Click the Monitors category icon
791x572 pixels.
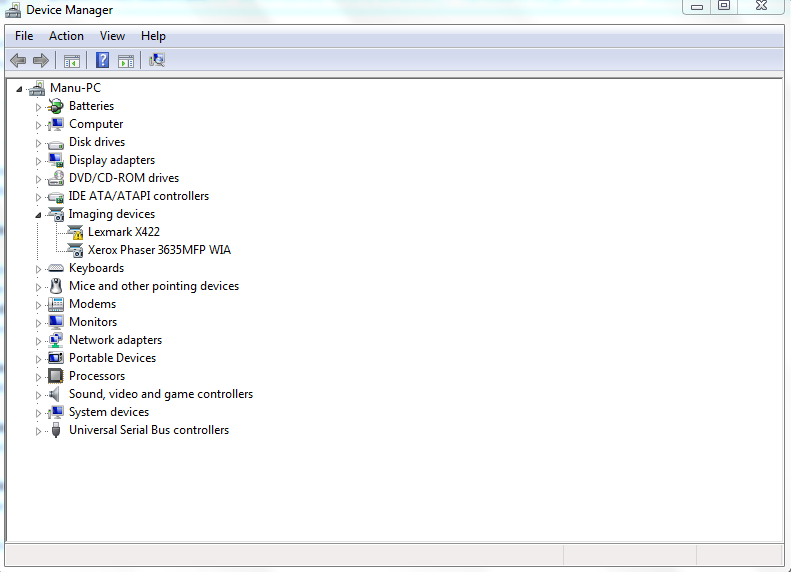(55, 322)
